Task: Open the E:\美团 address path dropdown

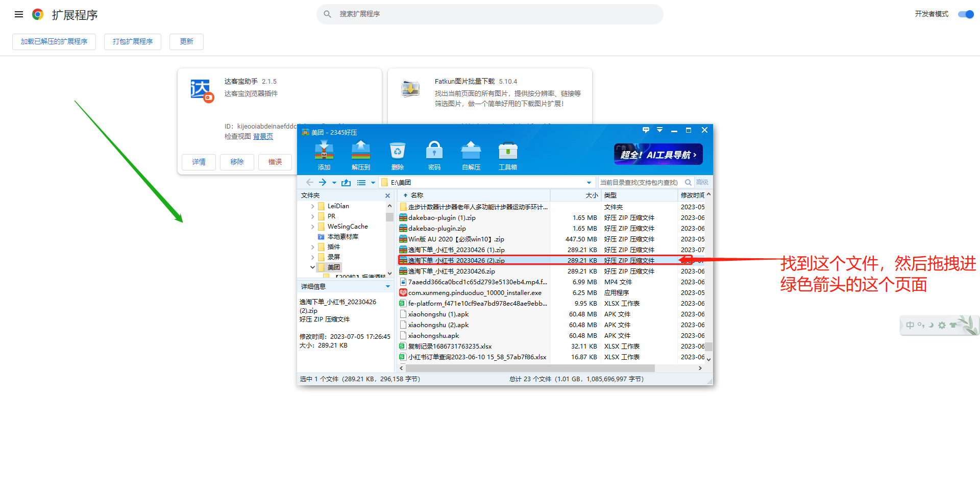Action: (x=589, y=183)
